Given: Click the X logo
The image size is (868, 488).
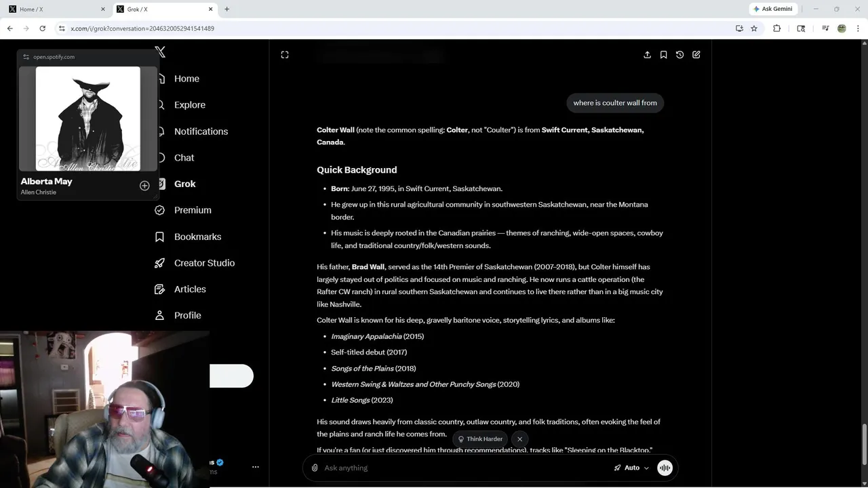Looking at the screenshot, I should point(160,52).
